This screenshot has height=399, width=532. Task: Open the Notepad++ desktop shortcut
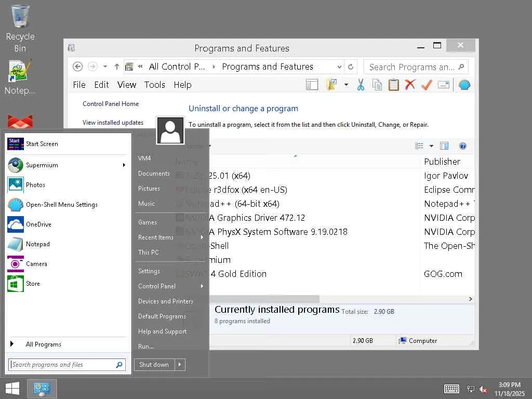20,77
